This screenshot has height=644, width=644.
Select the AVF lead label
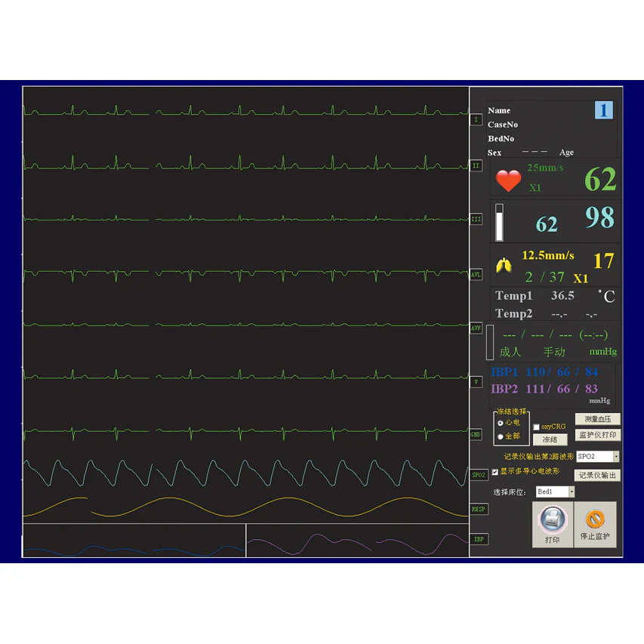pos(476,328)
